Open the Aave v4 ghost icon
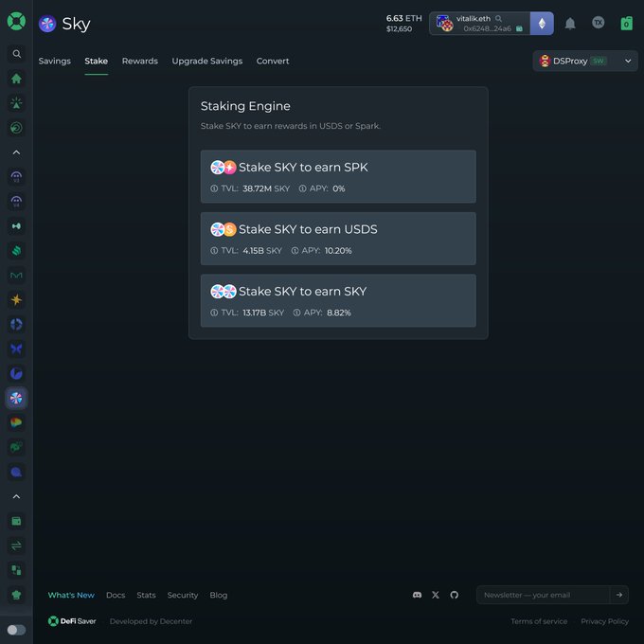 (x=16, y=202)
